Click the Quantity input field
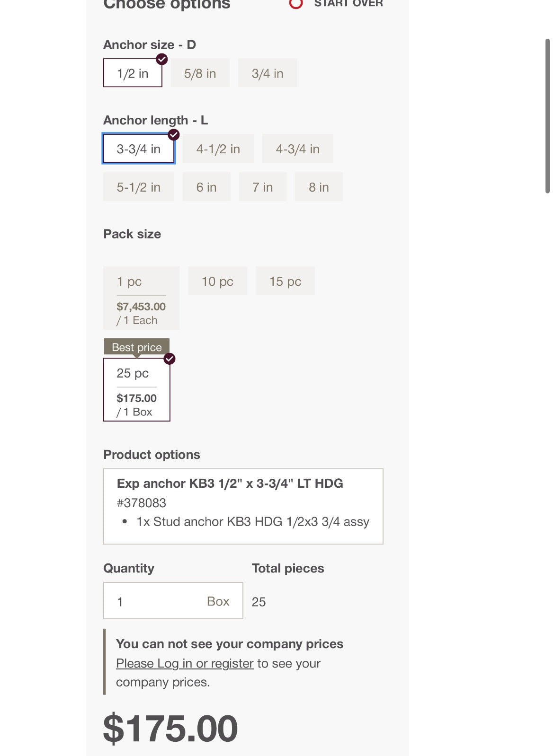Viewport: 554px width, 756px height. 156,601
